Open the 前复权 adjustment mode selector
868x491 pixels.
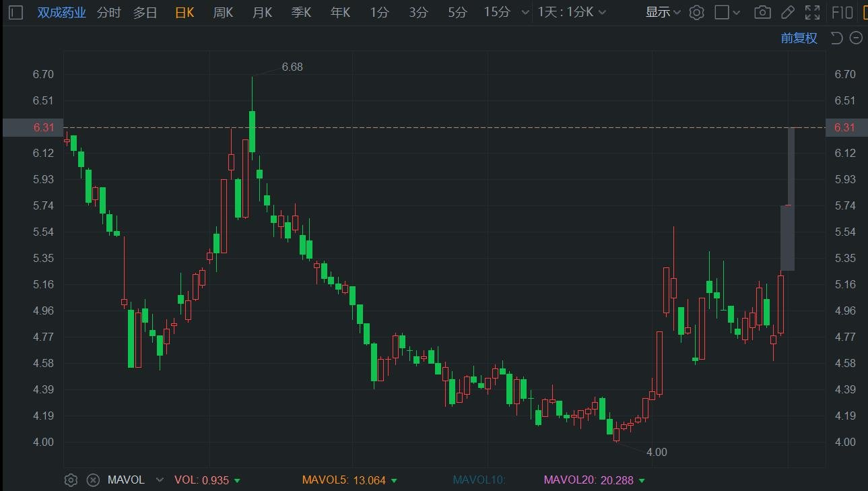coord(799,38)
